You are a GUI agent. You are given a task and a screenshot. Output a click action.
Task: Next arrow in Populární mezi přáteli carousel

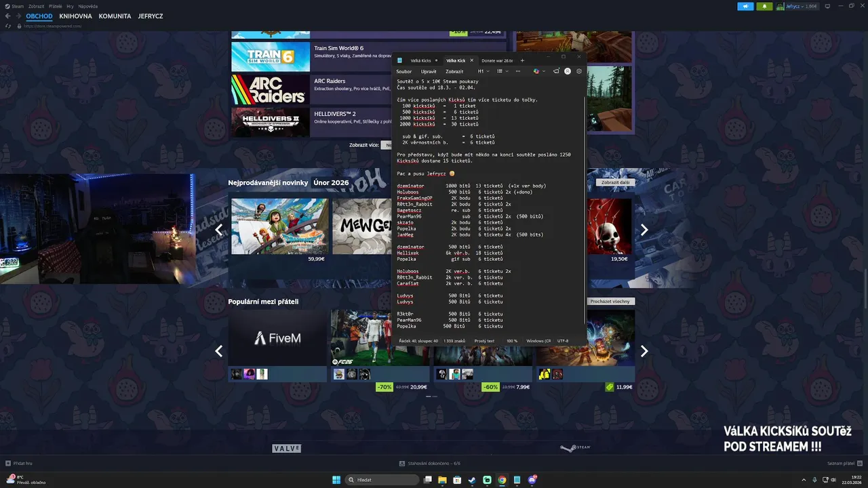click(x=644, y=351)
